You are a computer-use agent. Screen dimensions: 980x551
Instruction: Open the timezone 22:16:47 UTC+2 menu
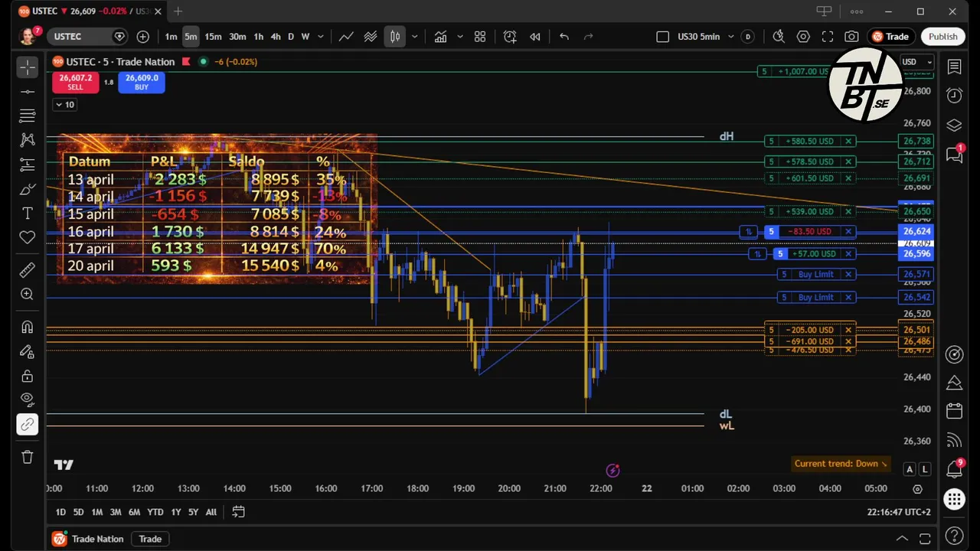click(x=899, y=512)
